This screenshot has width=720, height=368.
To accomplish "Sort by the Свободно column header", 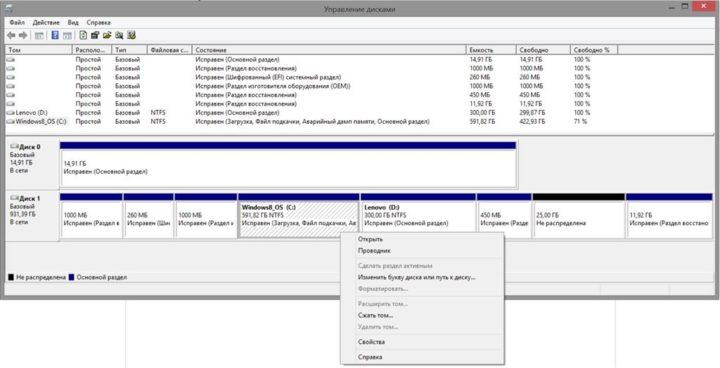I will pyautogui.click(x=544, y=50).
